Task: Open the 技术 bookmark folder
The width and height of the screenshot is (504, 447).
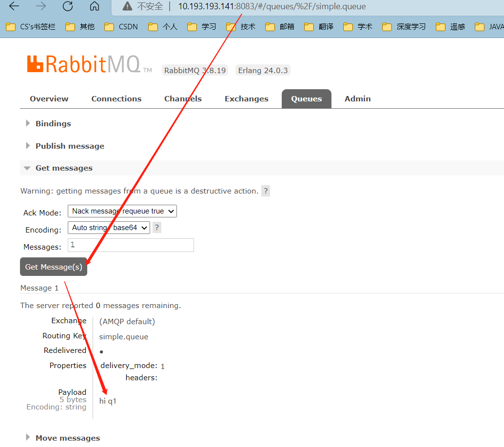Action: point(241,27)
